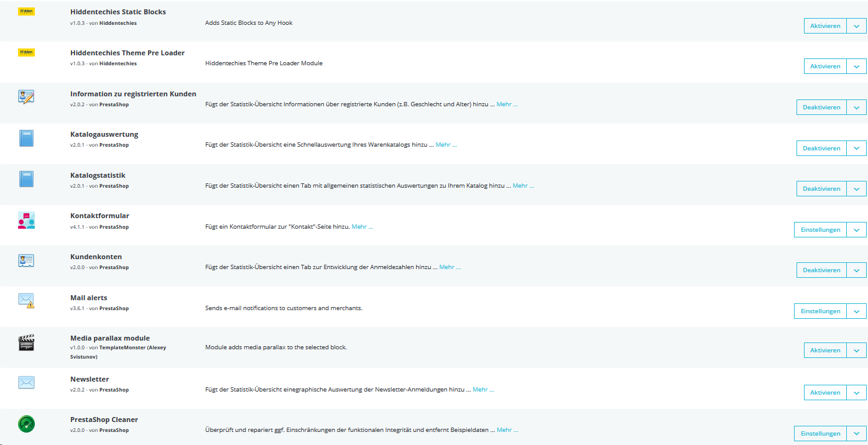Click the Information zu registrierten Kunden module icon
The height and width of the screenshot is (445, 868).
26,97
